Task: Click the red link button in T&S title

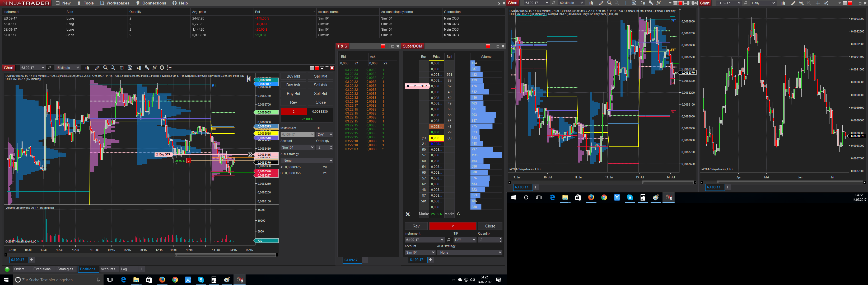Action: [x=382, y=46]
